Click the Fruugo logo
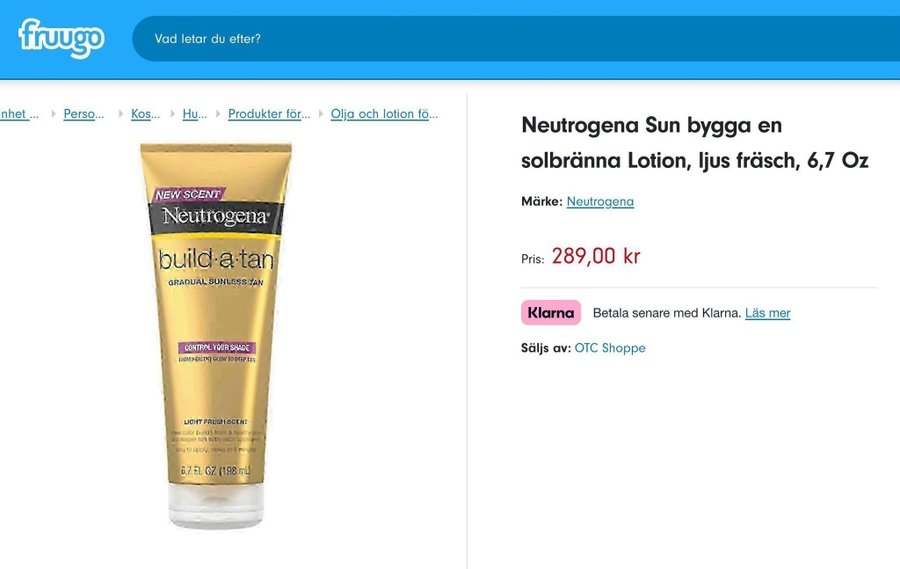The width and height of the screenshot is (900, 569). 61,38
